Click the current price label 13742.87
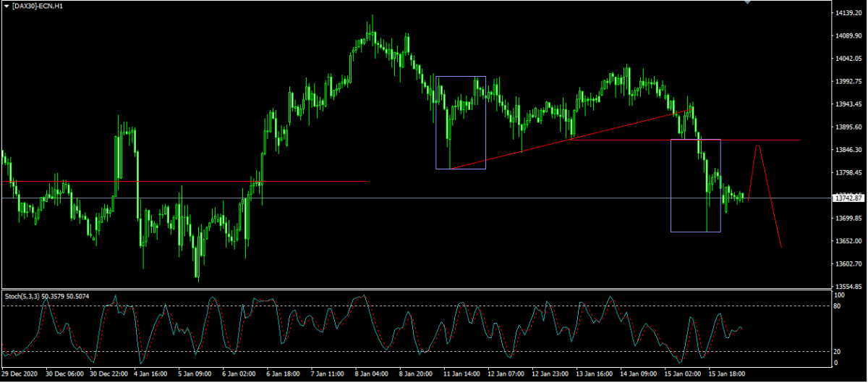The width and height of the screenshot is (868, 383). click(848, 198)
